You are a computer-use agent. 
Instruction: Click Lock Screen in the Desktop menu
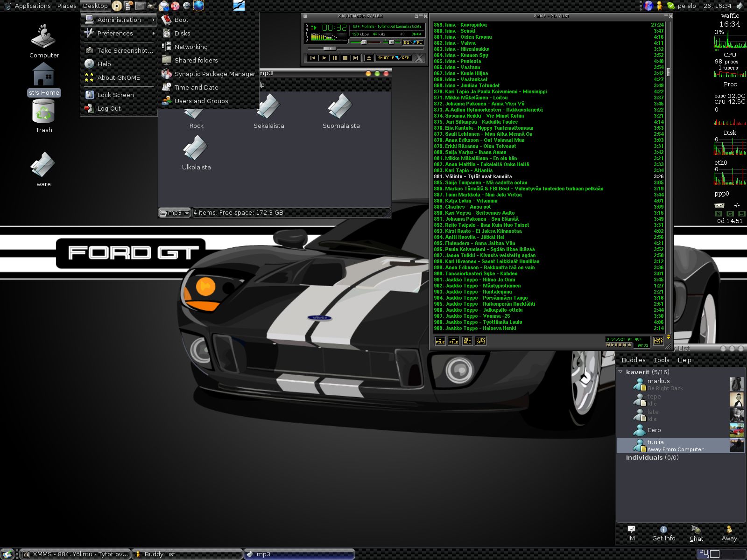click(x=119, y=95)
